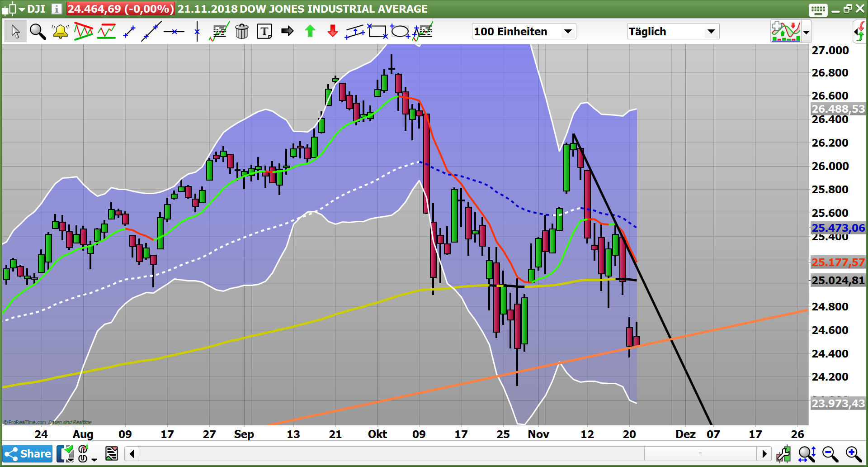Screen dimensions: 868x467
Task: Open the DJI instrument info icon
Action: [57, 9]
